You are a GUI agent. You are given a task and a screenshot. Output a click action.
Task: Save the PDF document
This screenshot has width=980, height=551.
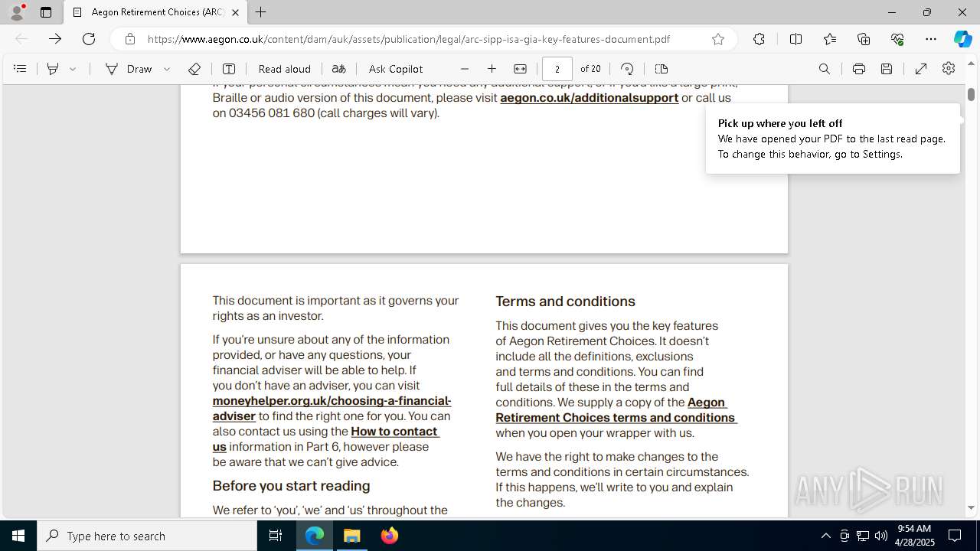click(x=887, y=69)
